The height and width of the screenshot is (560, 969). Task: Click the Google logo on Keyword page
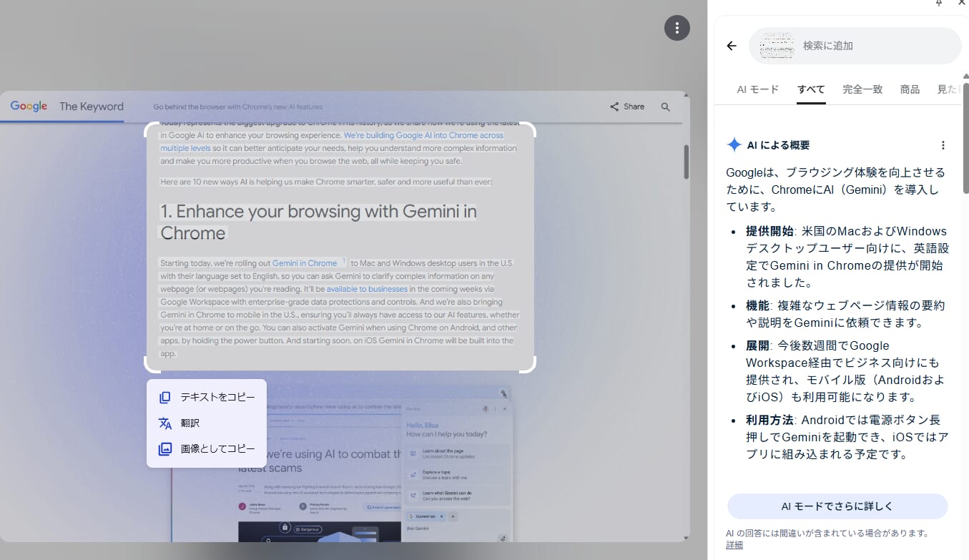click(x=29, y=107)
